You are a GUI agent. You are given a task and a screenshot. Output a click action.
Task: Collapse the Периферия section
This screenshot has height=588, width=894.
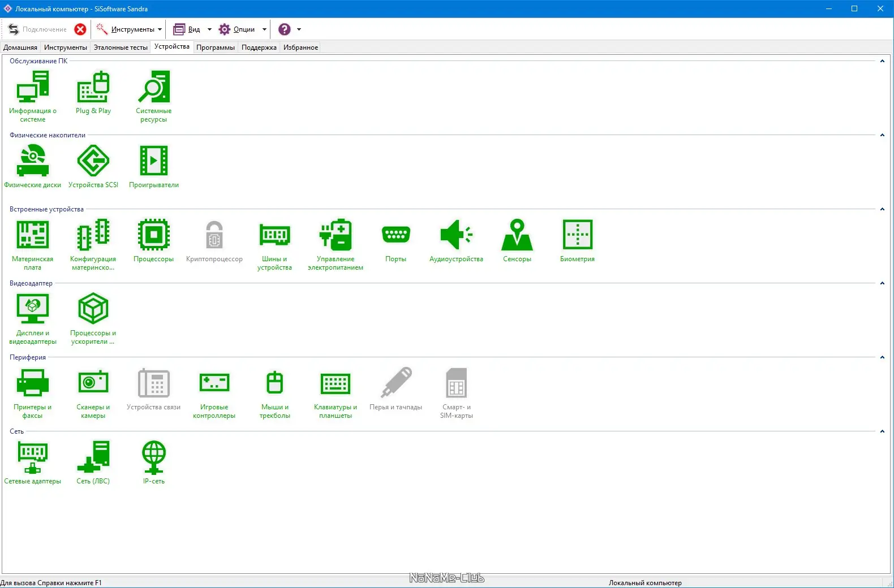pos(882,357)
